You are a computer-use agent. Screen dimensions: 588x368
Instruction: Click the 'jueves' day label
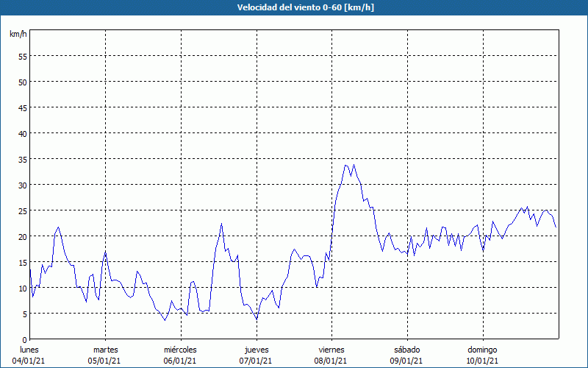click(x=257, y=350)
